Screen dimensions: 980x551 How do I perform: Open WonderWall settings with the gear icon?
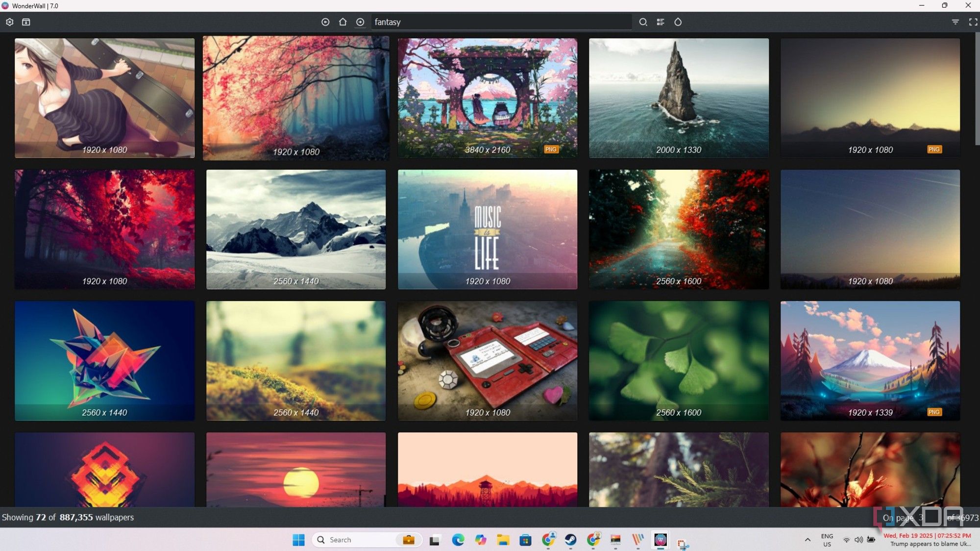click(x=9, y=22)
